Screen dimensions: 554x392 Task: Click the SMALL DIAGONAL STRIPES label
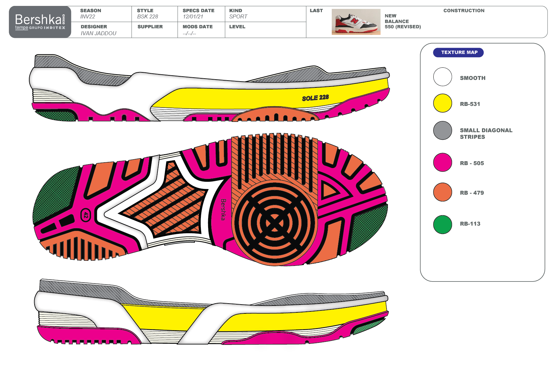click(486, 134)
